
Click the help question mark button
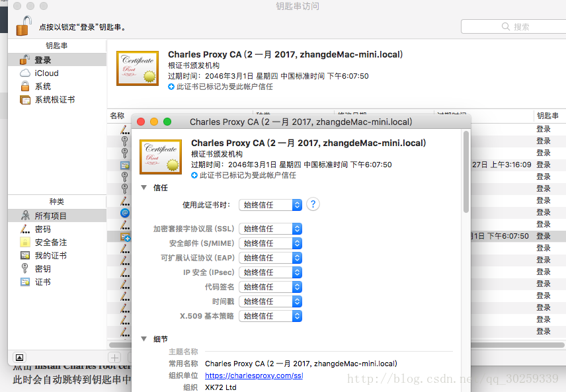(x=313, y=204)
